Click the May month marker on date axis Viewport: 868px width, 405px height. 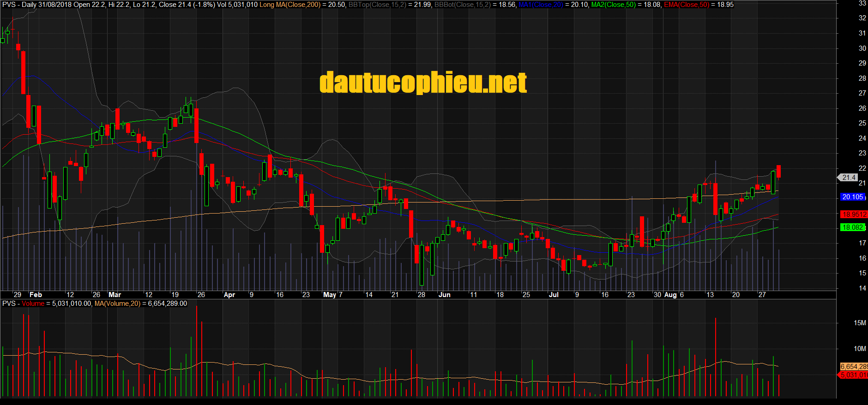click(330, 295)
